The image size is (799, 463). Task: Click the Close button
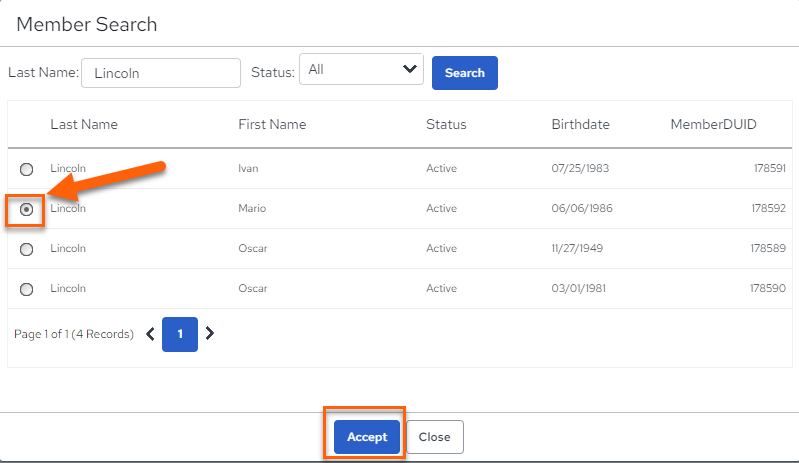435,437
